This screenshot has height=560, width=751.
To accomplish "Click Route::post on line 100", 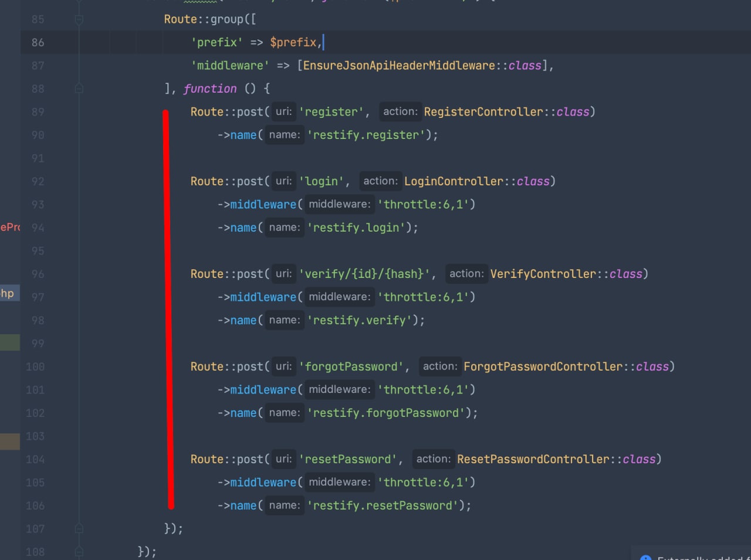I will (x=226, y=366).
